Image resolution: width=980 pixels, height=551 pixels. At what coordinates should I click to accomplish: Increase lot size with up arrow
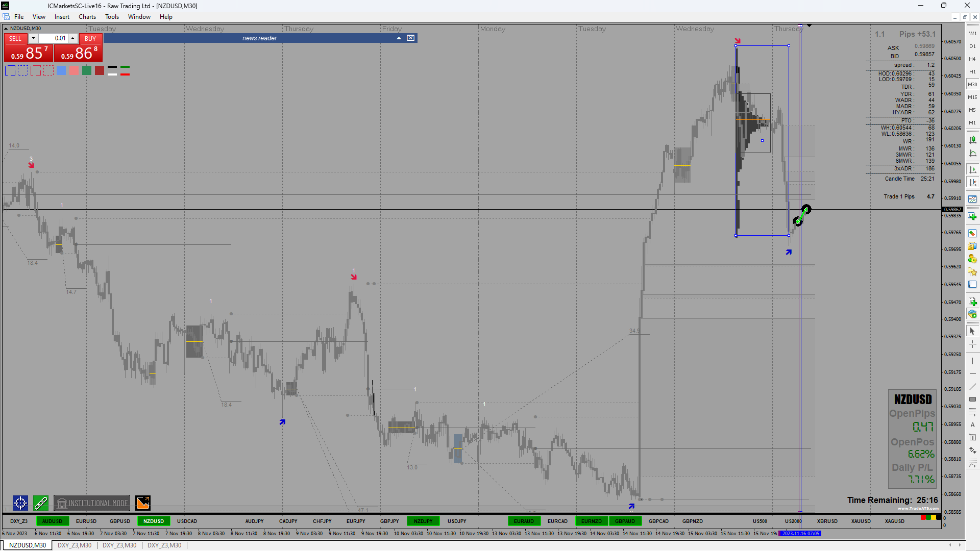(x=73, y=38)
